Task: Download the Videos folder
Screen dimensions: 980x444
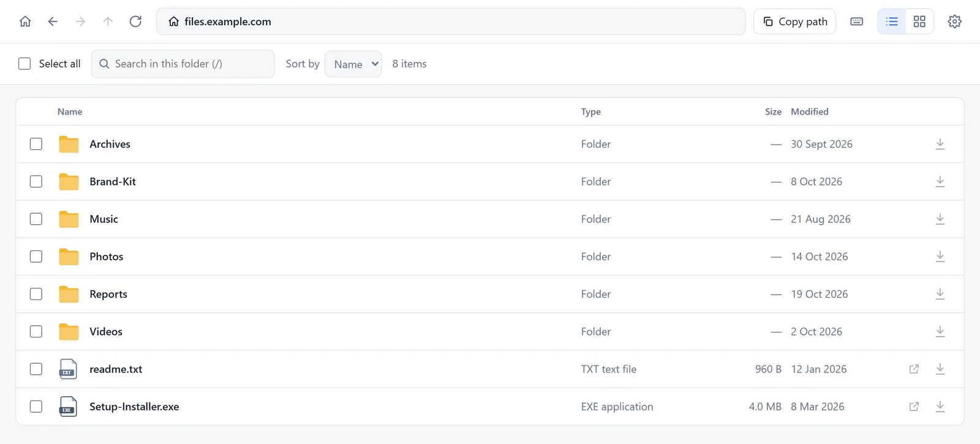Action: click(940, 331)
